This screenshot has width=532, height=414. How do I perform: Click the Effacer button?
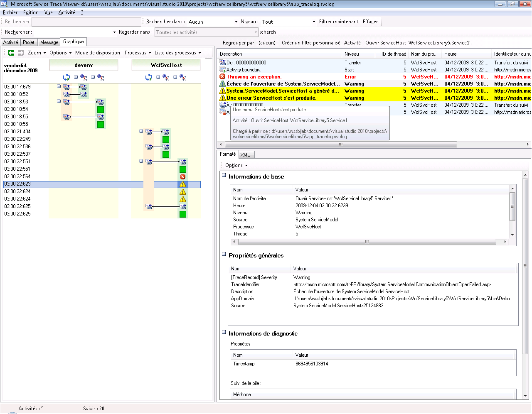pos(370,22)
